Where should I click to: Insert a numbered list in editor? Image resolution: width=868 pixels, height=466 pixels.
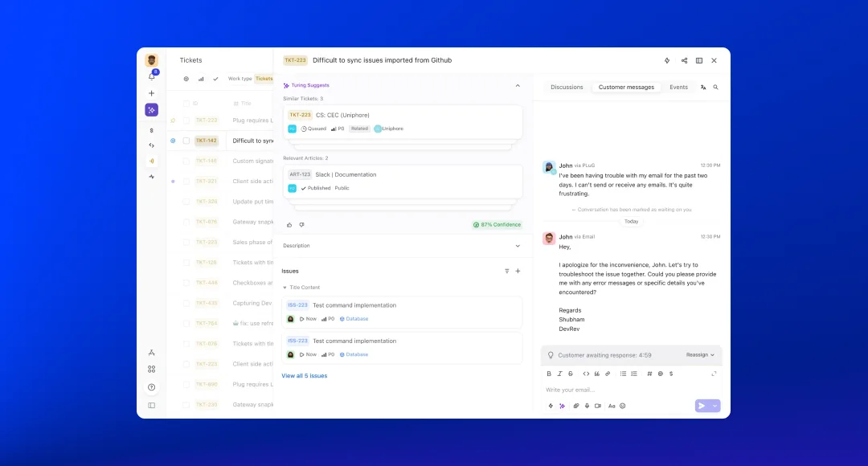coord(634,374)
